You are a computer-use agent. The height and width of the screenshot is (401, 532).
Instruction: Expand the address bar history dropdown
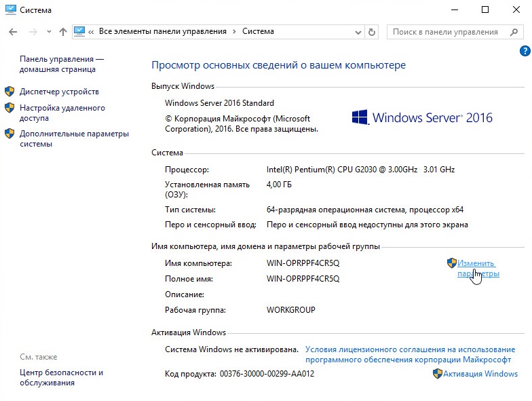(x=358, y=33)
